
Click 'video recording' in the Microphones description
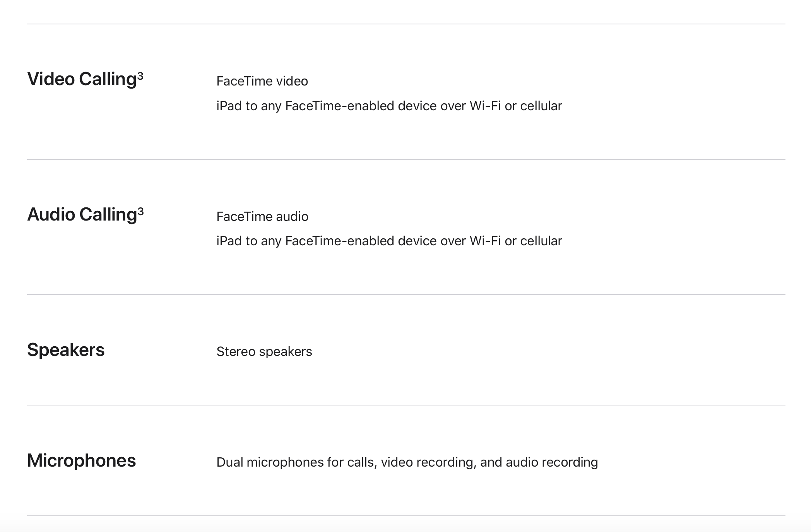[428, 462]
